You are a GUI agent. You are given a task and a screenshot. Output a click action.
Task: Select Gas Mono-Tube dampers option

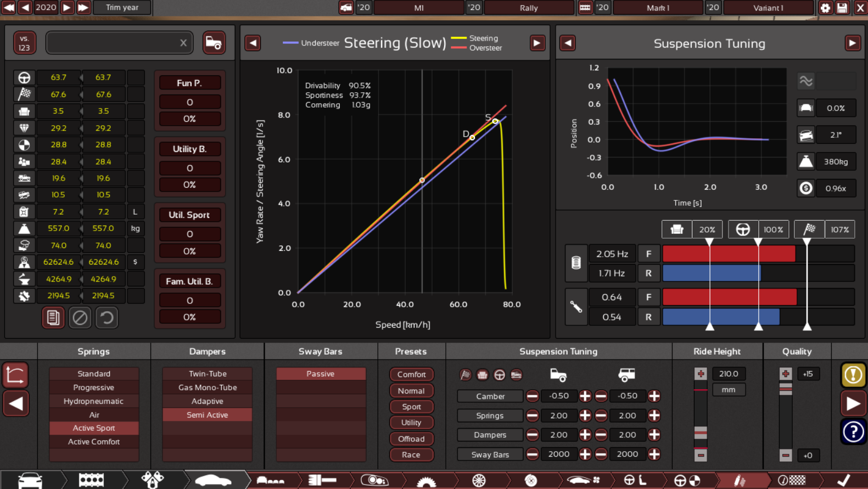coord(208,387)
